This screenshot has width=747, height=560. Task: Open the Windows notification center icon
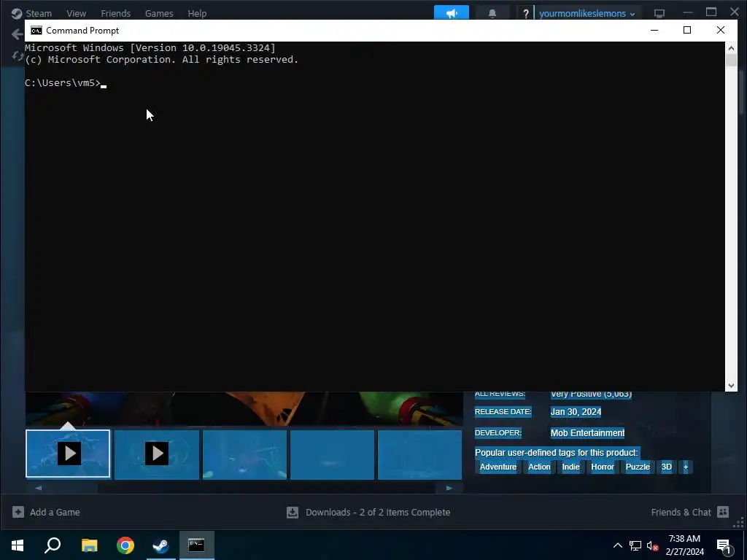724,545
